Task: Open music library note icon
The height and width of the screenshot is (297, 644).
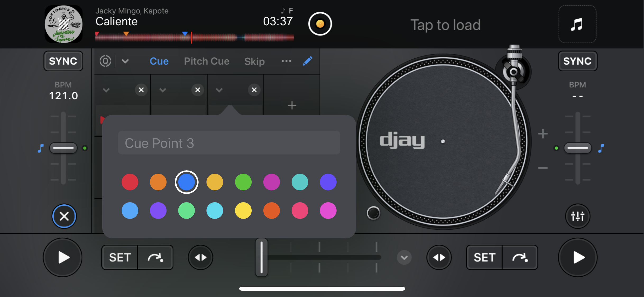Action: [577, 24]
